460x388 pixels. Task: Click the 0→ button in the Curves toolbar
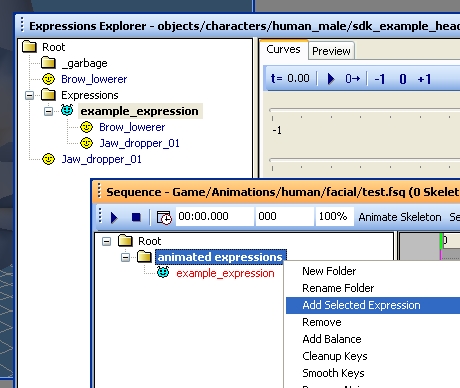[353, 79]
